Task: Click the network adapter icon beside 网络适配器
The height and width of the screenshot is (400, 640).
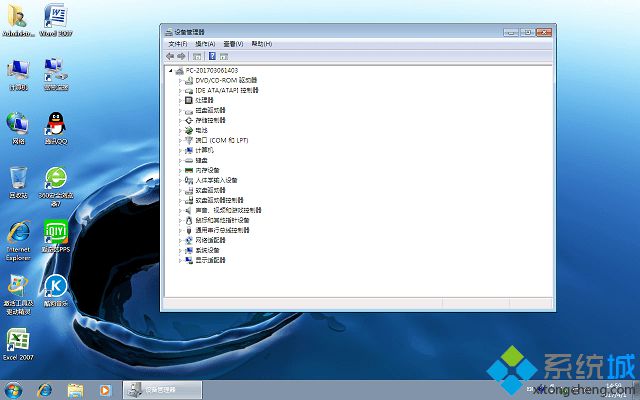Action: 189,240
